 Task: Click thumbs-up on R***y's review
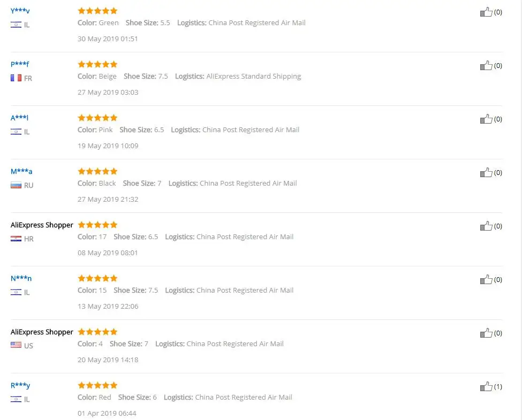(x=486, y=387)
